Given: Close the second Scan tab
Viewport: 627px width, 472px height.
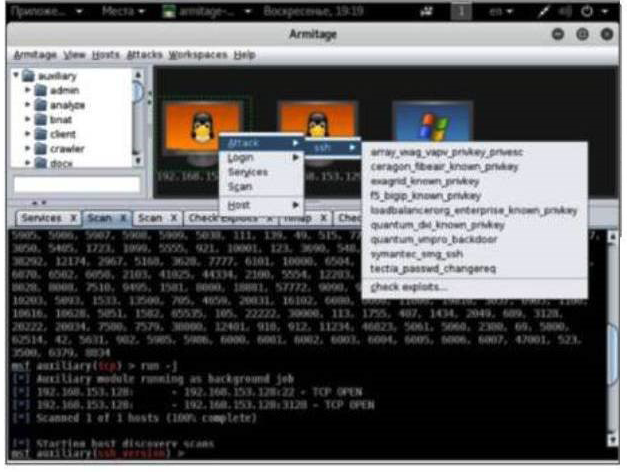Looking at the screenshot, I should click(x=174, y=218).
